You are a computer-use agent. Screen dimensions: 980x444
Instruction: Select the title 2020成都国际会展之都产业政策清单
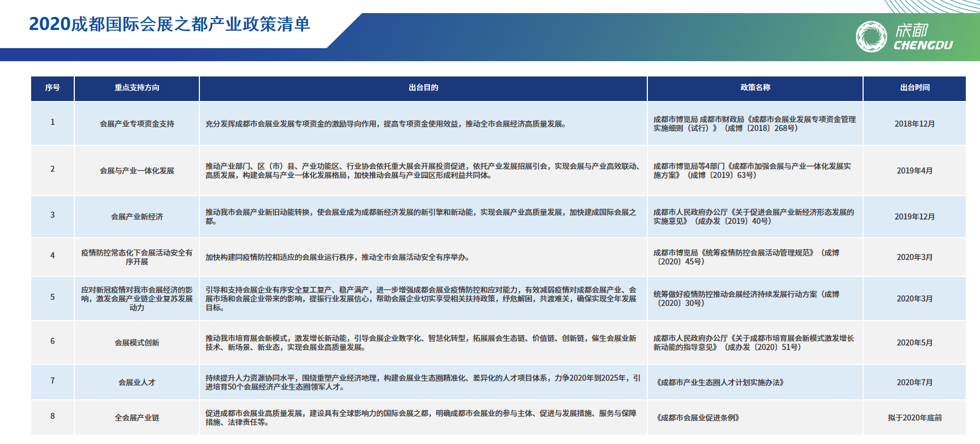[169, 24]
